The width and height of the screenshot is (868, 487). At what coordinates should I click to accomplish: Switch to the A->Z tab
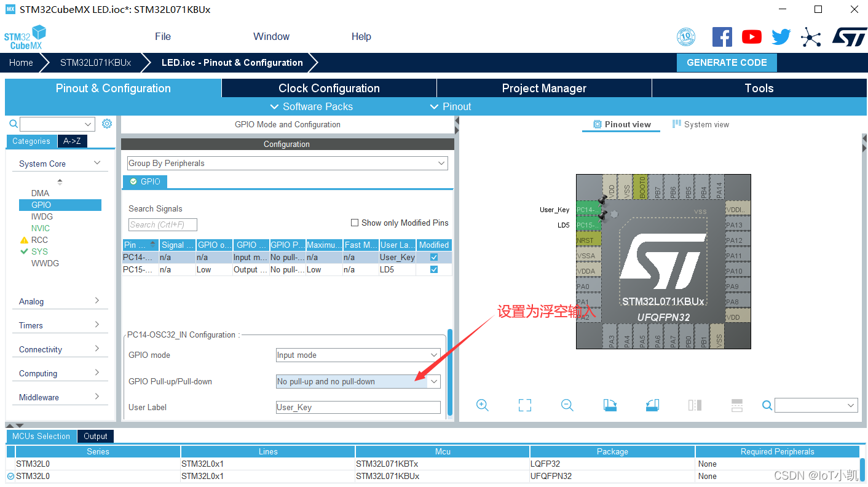pyautogui.click(x=72, y=141)
